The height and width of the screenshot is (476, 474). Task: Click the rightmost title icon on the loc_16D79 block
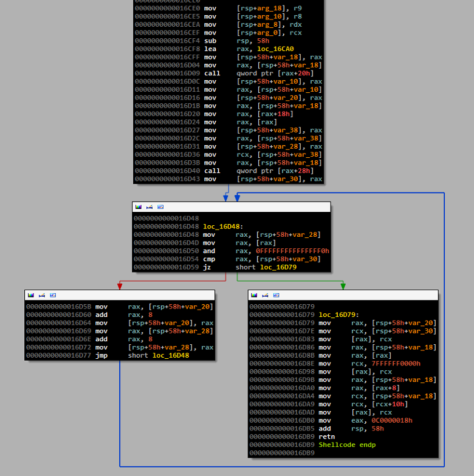[275, 295]
